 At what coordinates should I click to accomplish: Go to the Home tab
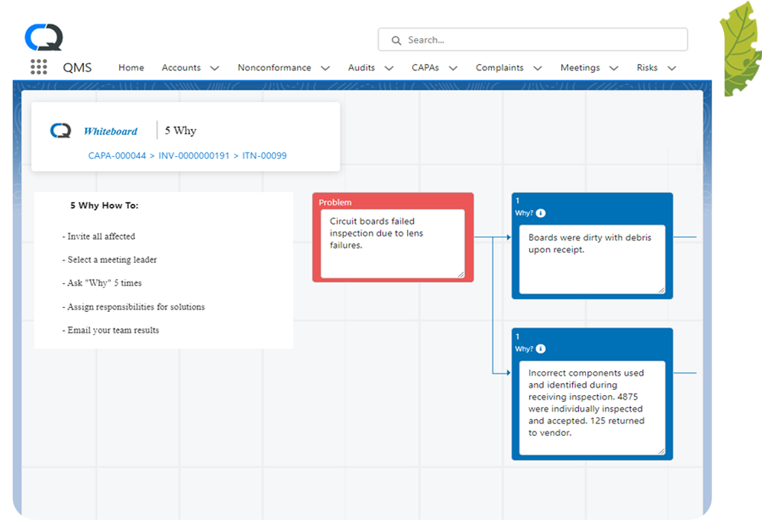pos(131,68)
